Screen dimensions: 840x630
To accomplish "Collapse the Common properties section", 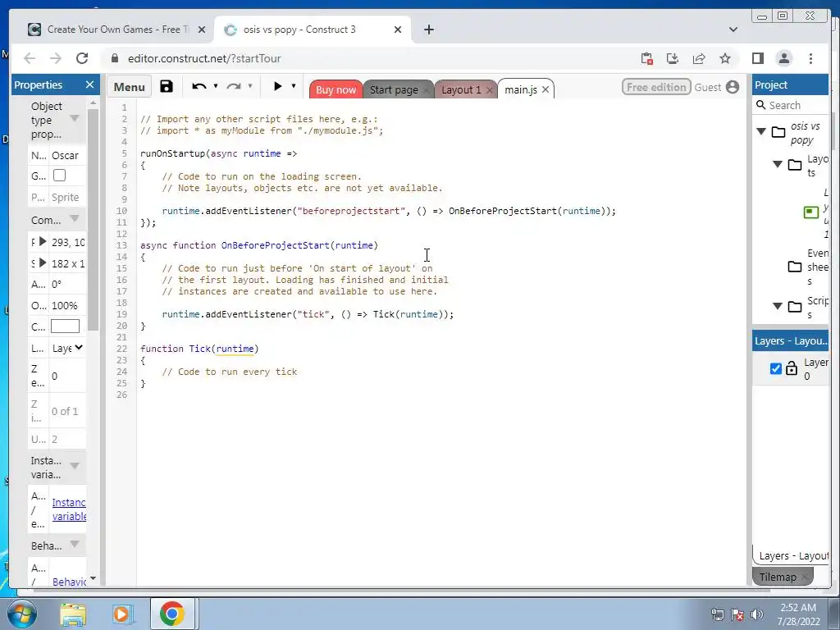I will point(75,218).
